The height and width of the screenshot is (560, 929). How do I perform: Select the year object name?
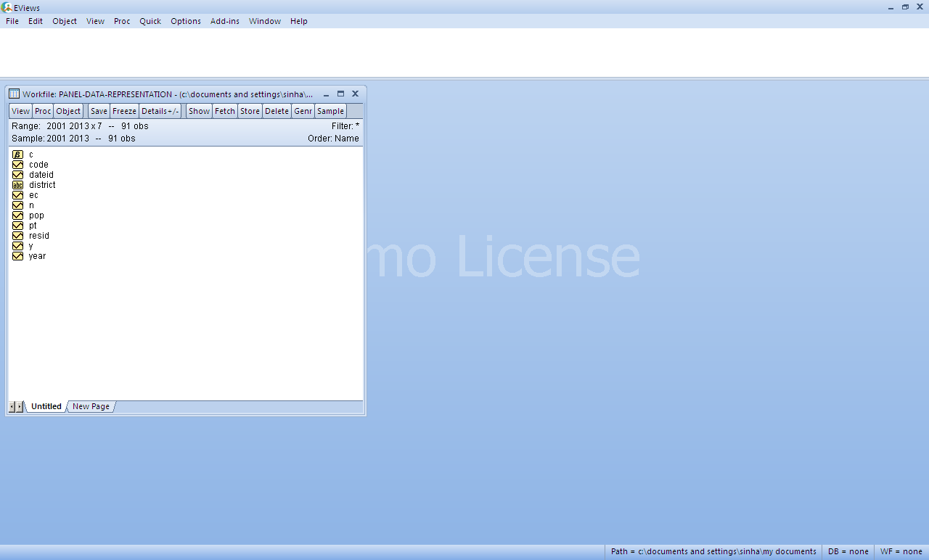(37, 256)
